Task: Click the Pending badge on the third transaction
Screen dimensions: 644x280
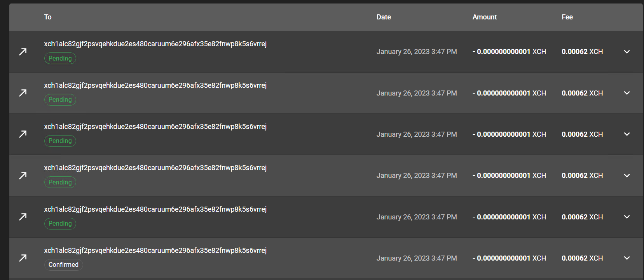Action: tap(60, 141)
